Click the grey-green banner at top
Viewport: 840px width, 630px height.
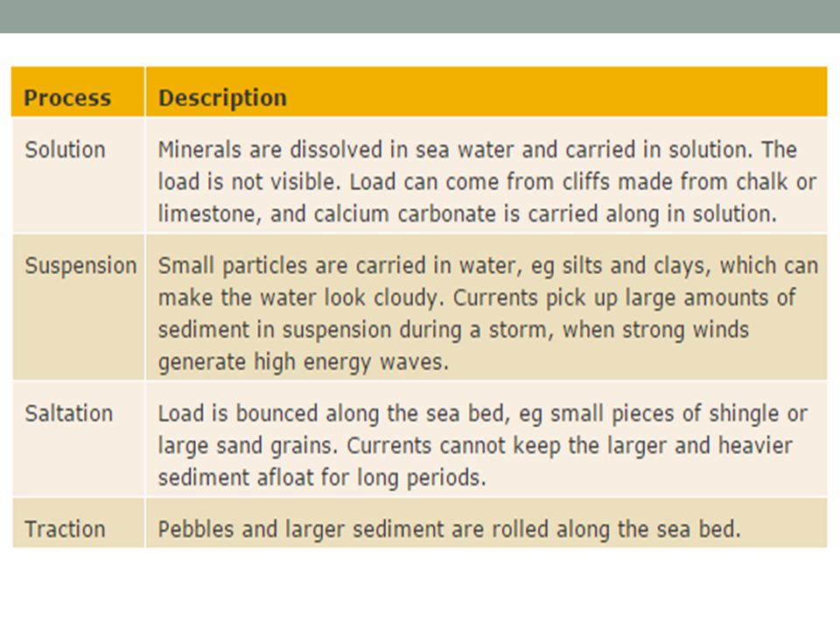point(420,16)
